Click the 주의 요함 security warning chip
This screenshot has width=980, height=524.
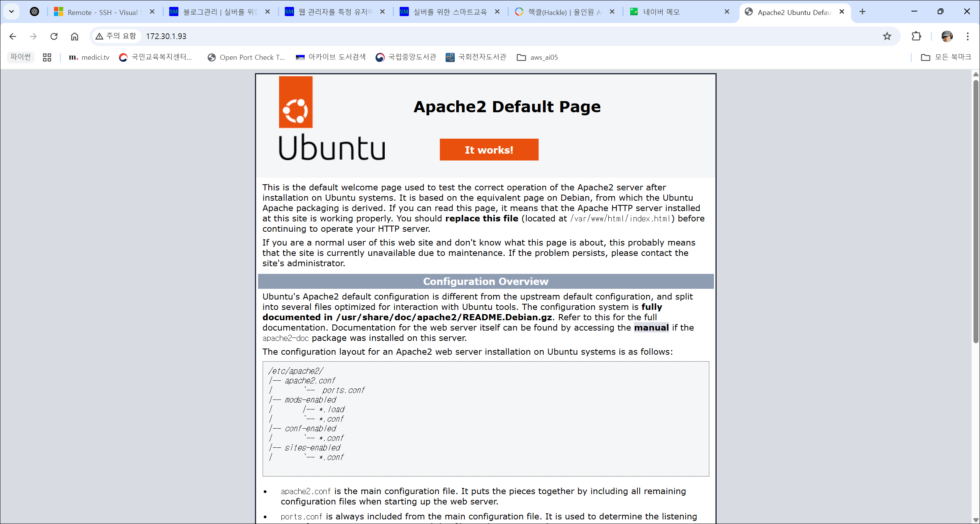(116, 36)
